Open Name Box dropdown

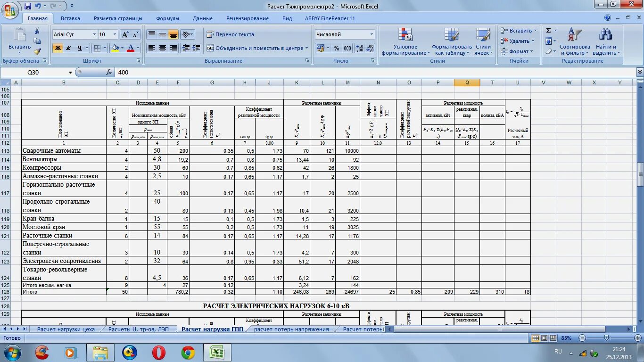71,73
